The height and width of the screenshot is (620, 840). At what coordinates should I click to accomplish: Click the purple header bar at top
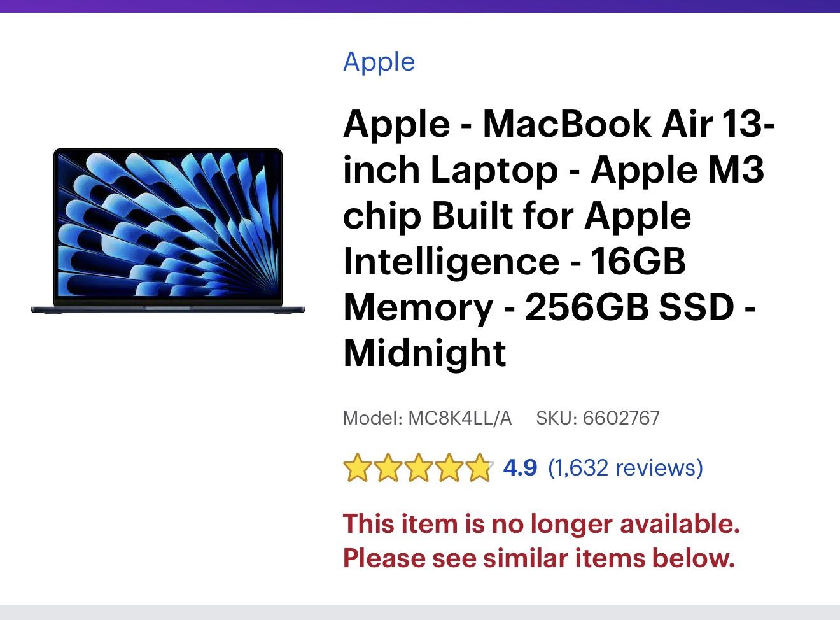[420, 6]
